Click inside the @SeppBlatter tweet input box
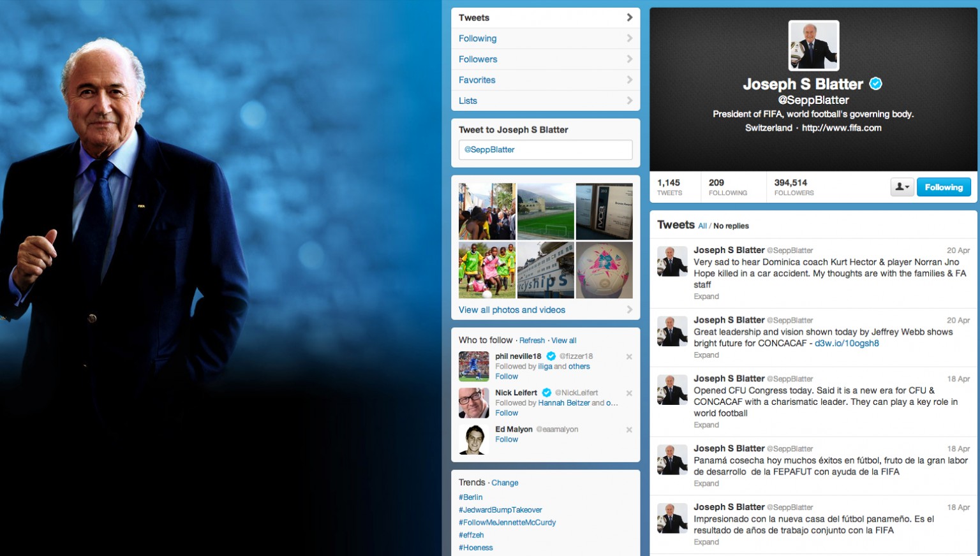The image size is (980, 556). (x=546, y=150)
